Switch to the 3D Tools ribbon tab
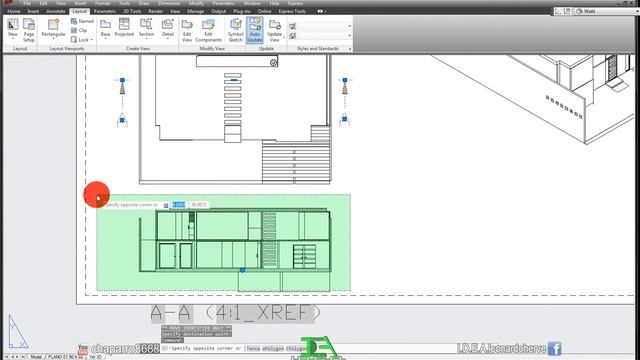This screenshot has width=640, height=360. coord(132,11)
